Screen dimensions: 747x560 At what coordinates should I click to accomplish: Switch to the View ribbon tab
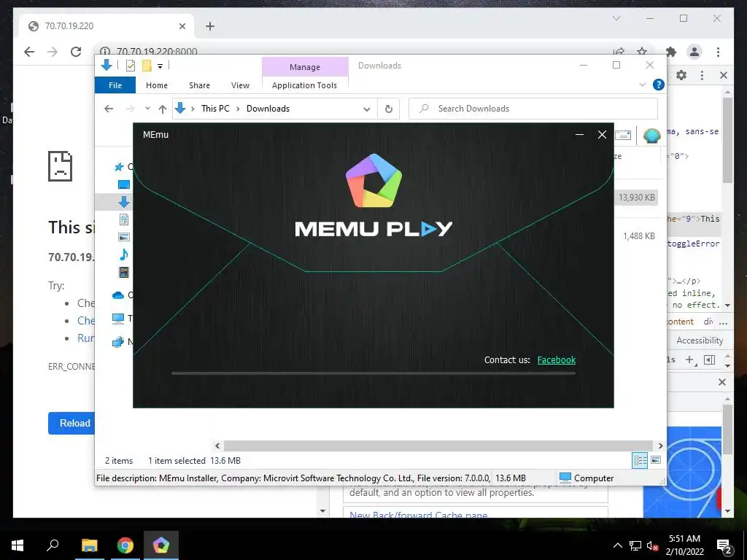240,85
